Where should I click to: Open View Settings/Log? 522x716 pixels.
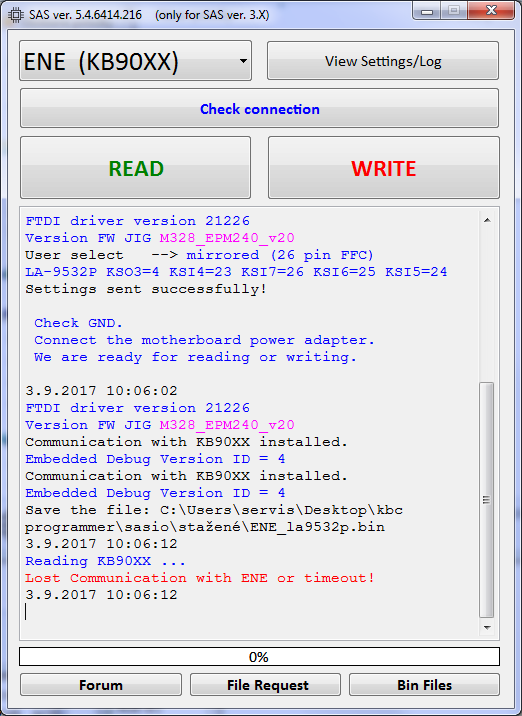pos(383,61)
